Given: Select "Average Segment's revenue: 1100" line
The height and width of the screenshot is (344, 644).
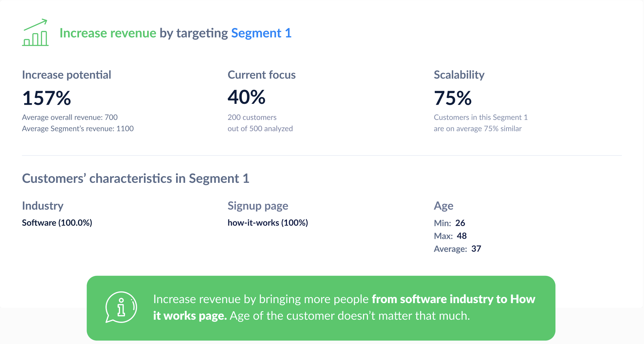Looking at the screenshot, I should click(x=78, y=129).
